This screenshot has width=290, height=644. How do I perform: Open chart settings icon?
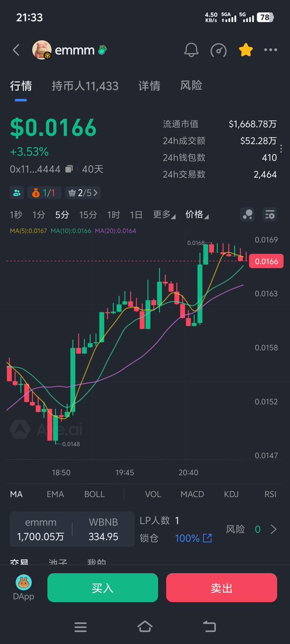270,214
